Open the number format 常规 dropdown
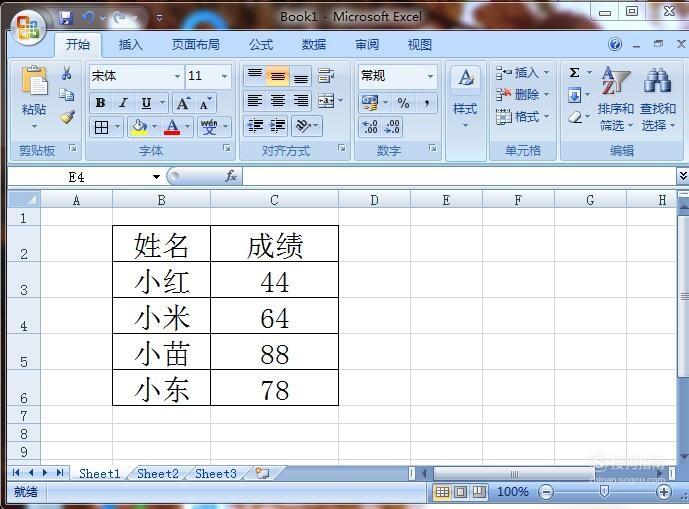 coord(431,76)
